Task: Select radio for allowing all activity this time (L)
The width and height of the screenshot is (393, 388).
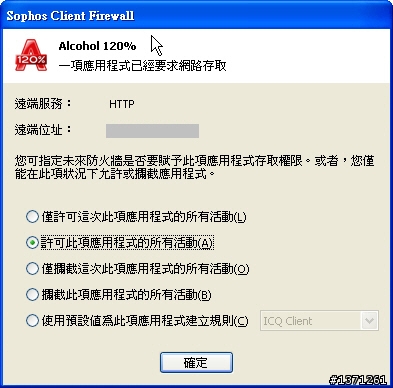Action: point(32,217)
